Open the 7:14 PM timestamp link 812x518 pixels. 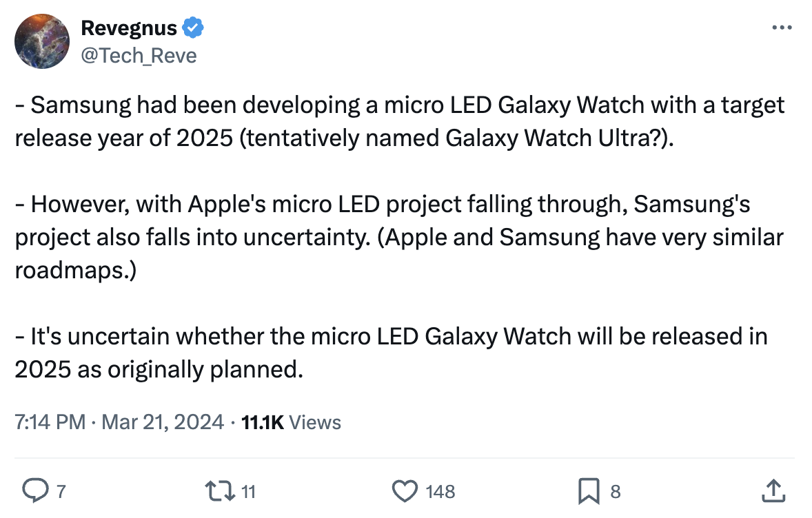50,422
